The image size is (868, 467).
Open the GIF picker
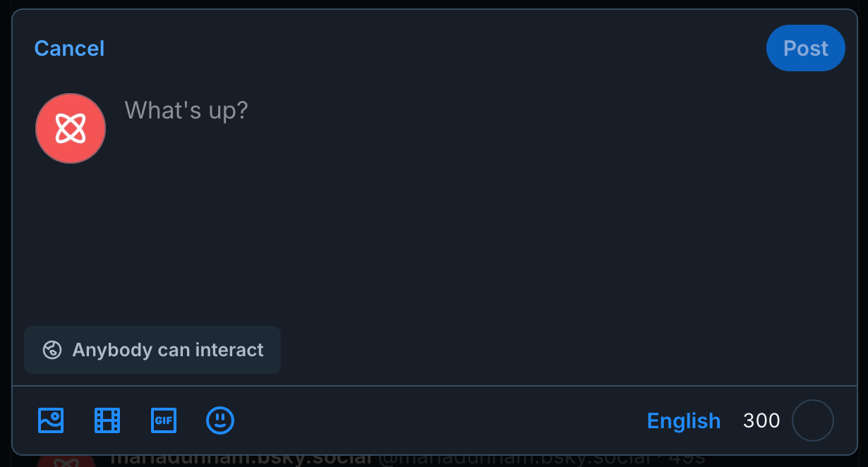[x=163, y=420]
